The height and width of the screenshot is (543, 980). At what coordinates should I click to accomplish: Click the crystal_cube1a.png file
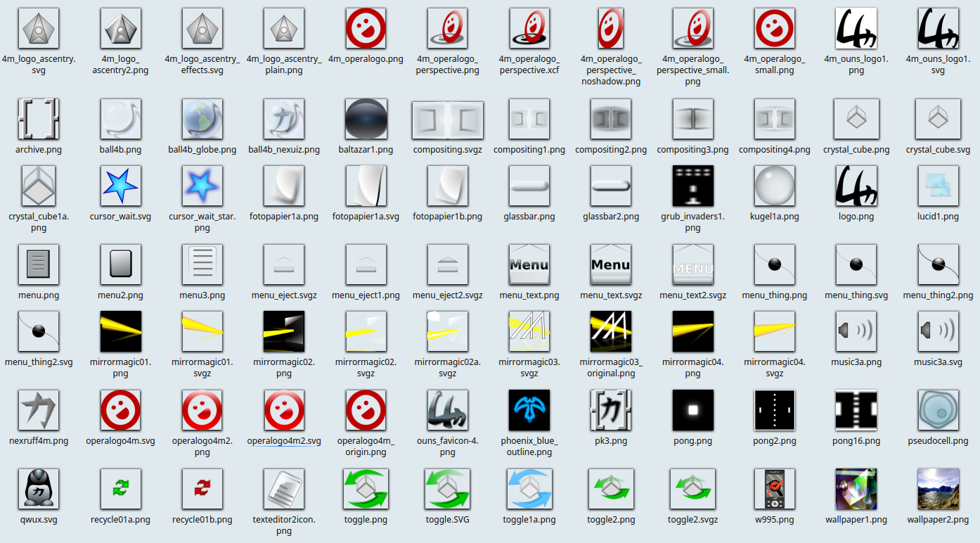tap(39, 186)
